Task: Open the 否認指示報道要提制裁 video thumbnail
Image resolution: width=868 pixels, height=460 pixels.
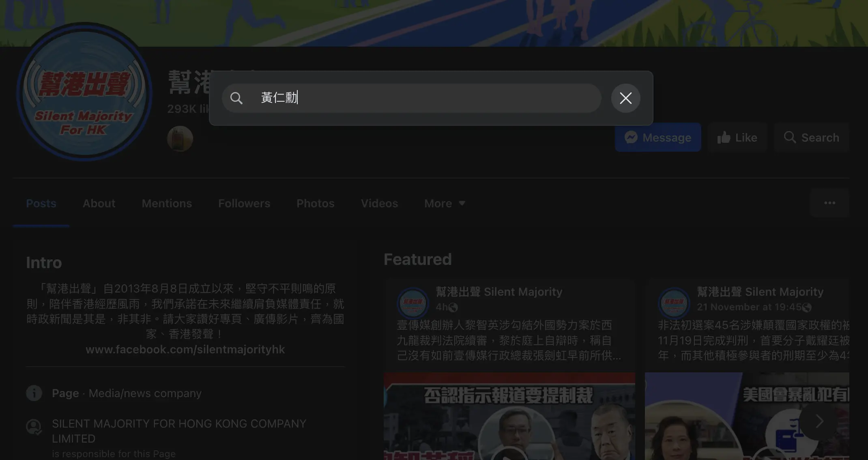Action: tap(509, 416)
